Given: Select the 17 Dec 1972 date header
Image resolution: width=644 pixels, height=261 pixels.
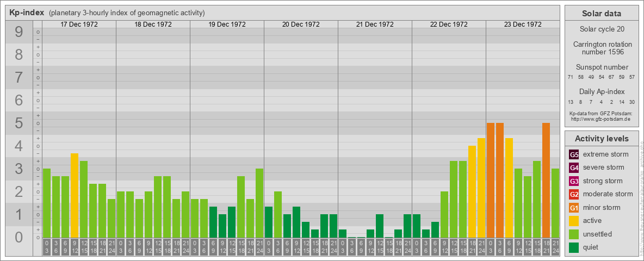Looking at the screenshot, I should click(79, 24).
